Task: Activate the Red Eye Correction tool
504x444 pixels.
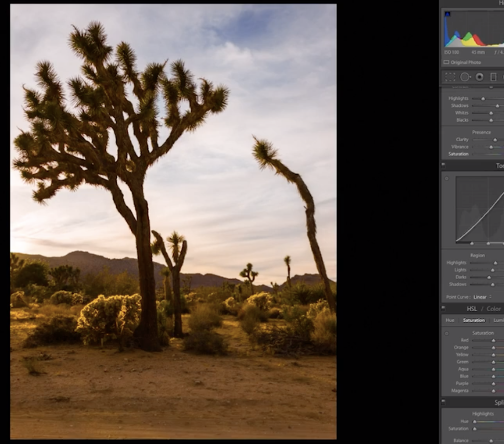Action: coord(480,77)
